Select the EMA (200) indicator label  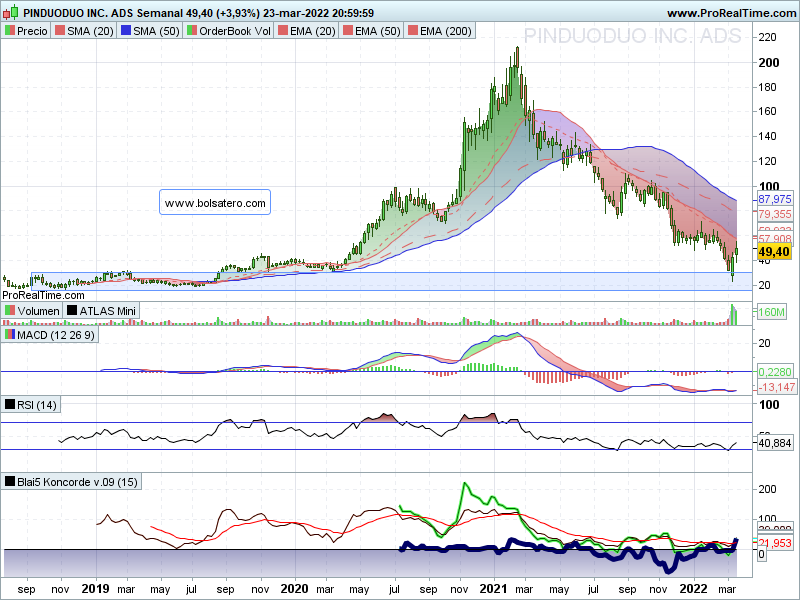pos(445,31)
